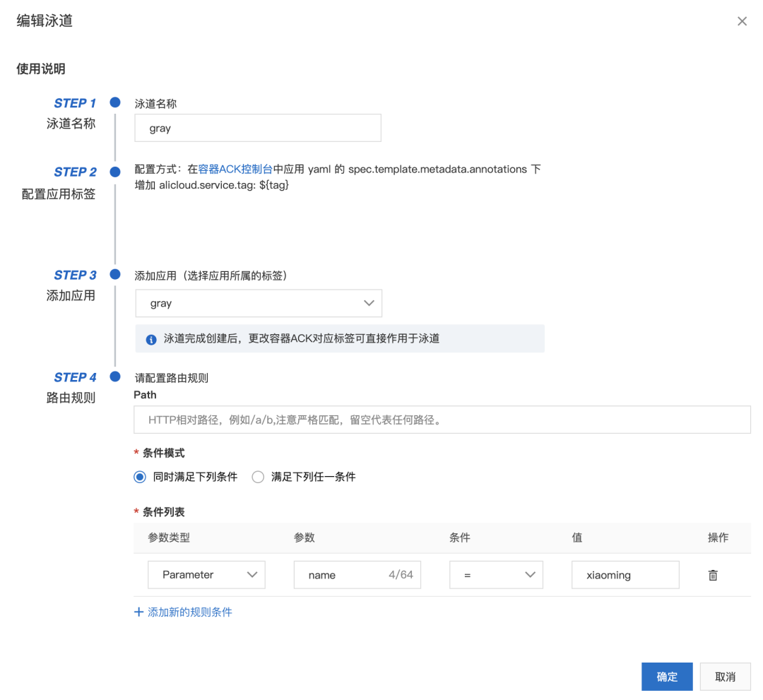Open the Parameter type dropdown

(206, 575)
